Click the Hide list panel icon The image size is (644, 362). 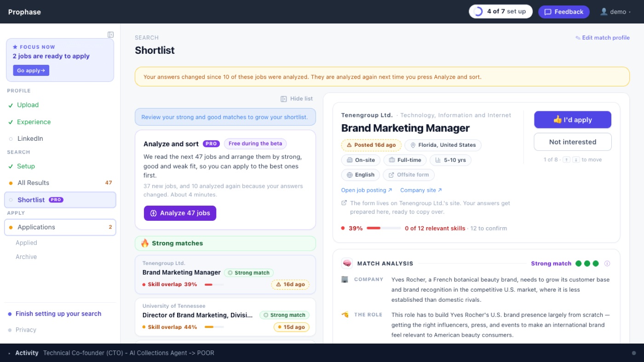(284, 99)
